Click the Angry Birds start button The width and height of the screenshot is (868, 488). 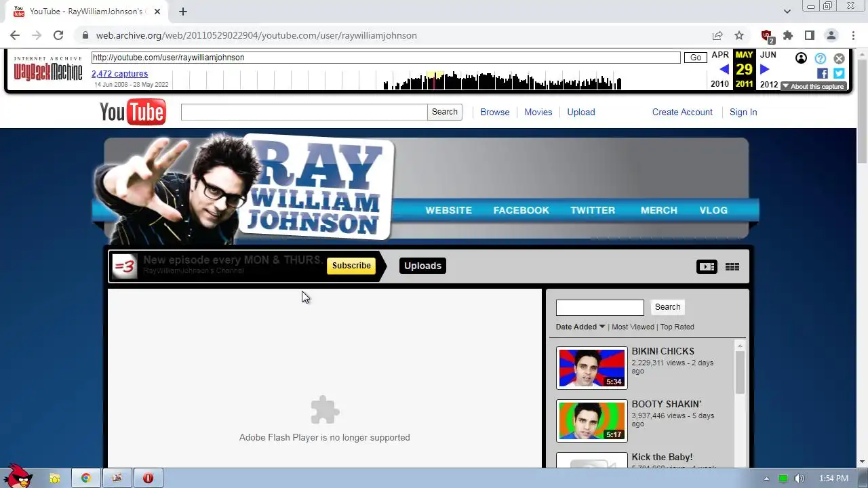tap(18, 476)
